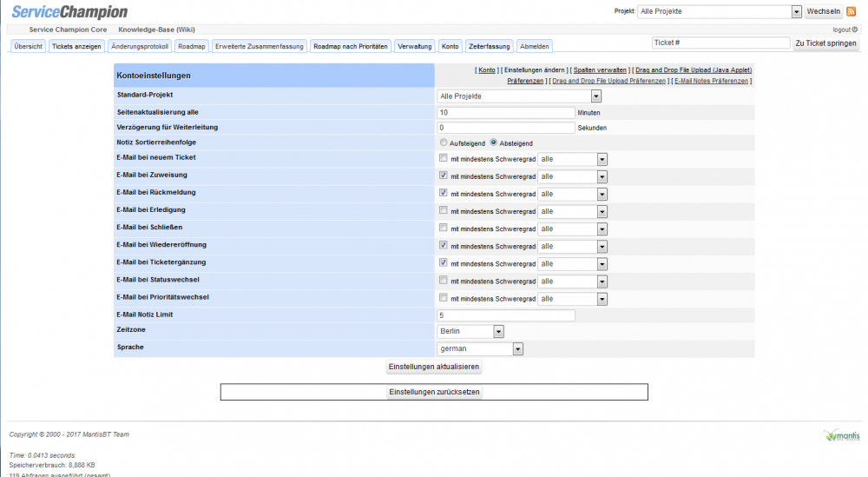868x477 pixels.
Task: Click the Ticket # input field
Action: tap(720, 43)
